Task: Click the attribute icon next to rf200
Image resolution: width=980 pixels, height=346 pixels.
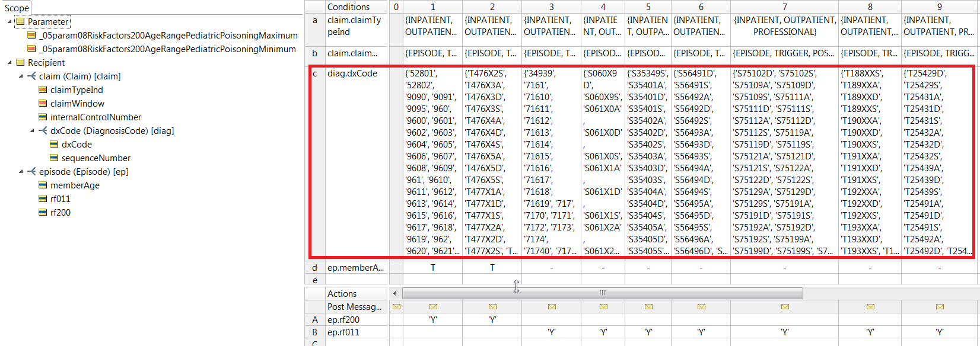Action: point(43,213)
